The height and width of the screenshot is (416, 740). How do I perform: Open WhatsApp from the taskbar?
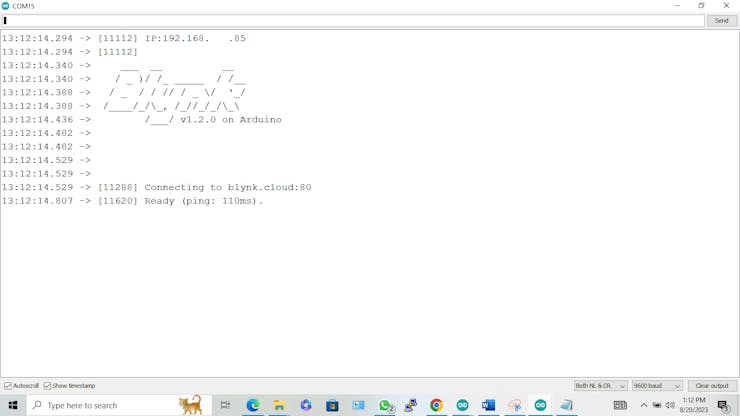[x=385, y=405]
